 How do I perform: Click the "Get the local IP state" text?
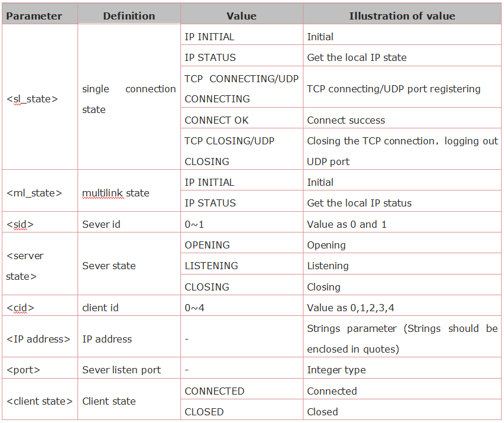click(x=357, y=57)
